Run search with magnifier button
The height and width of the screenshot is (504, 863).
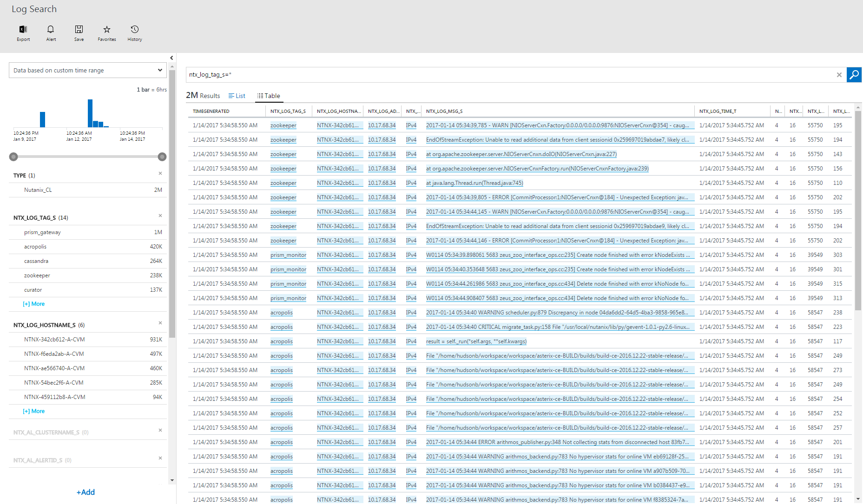pos(854,75)
